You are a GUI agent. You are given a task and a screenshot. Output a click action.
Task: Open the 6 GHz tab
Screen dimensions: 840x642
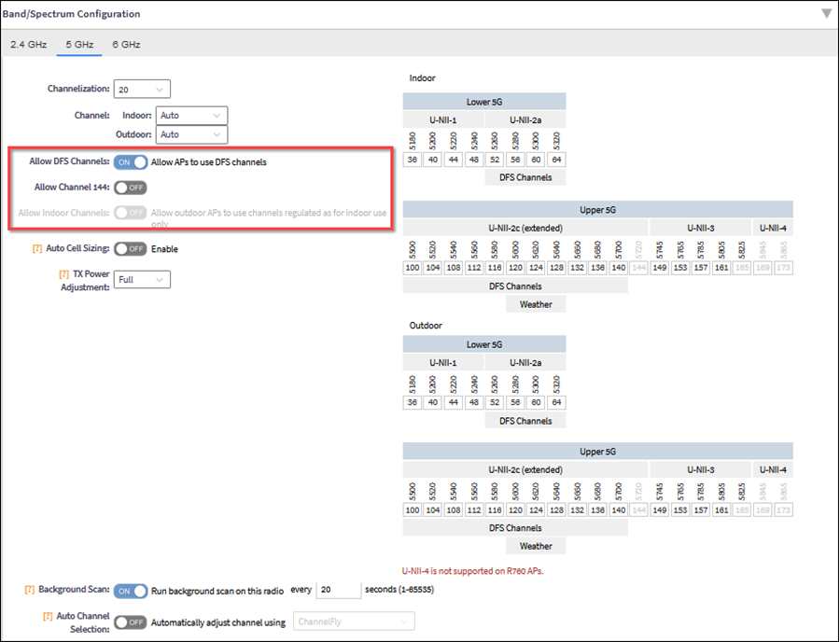click(x=126, y=45)
